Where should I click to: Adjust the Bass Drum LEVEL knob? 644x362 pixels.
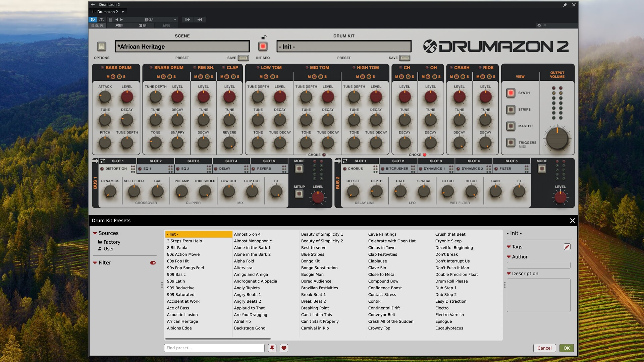(127, 97)
